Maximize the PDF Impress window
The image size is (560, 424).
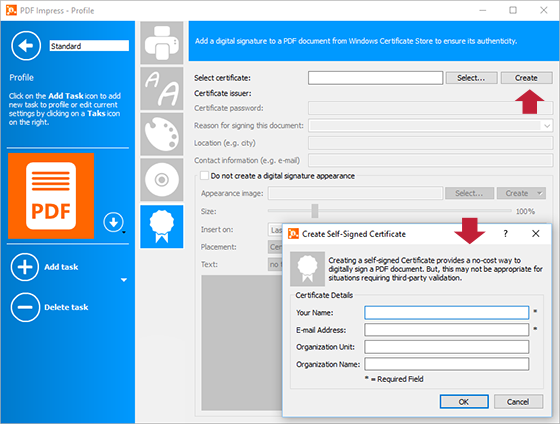[x=513, y=10]
